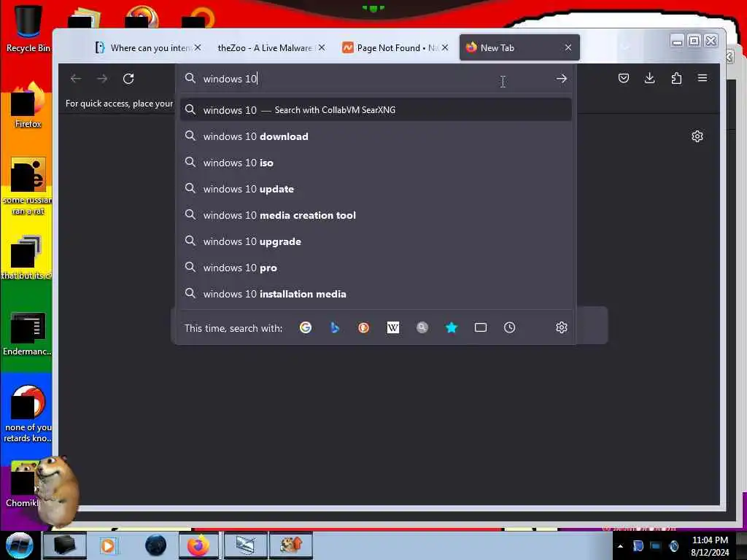Close the 'Page Not Found' tab
747x560 pixels.
click(x=444, y=47)
